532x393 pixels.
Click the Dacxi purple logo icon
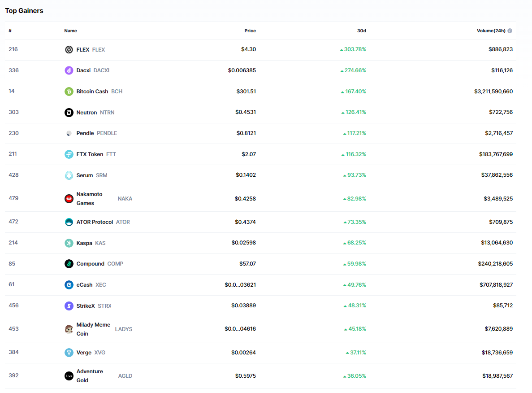click(x=69, y=70)
